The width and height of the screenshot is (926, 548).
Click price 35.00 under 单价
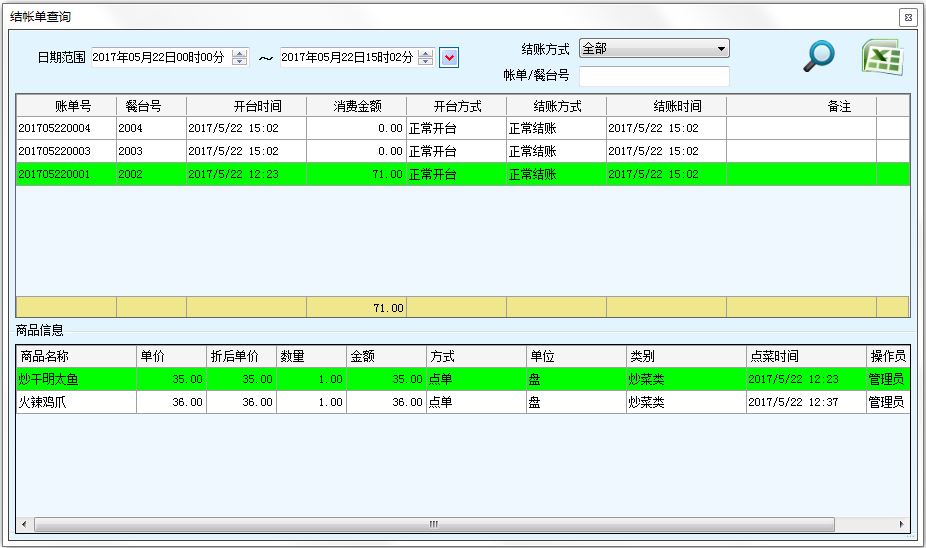tap(171, 379)
